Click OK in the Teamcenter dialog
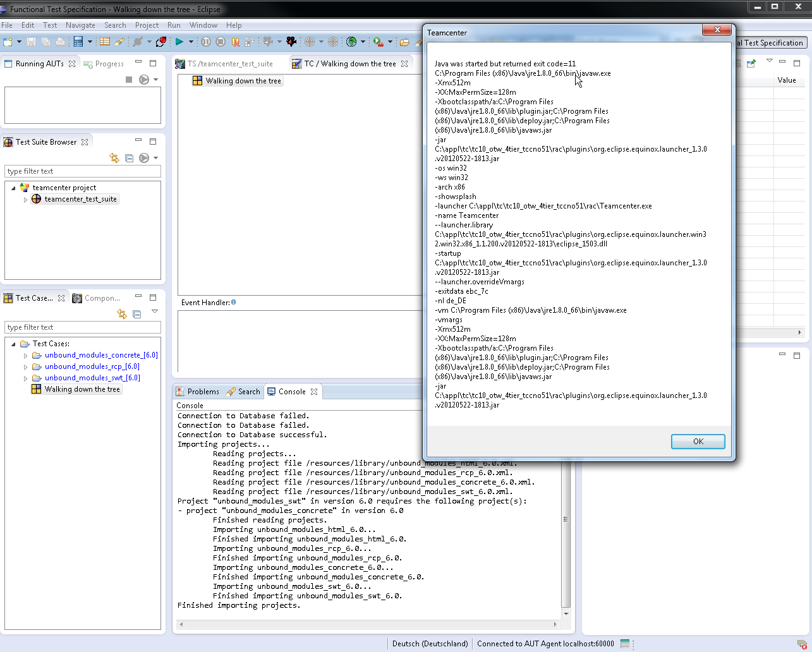Image resolution: width=812 pixels, height=652 pixels. (x=698, y=442)
